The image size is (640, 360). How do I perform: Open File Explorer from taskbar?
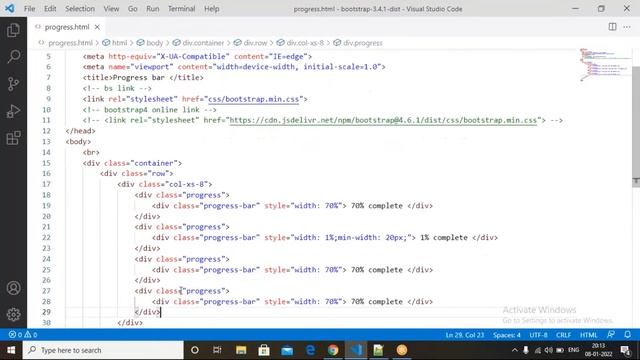click(x=241, y=350)
